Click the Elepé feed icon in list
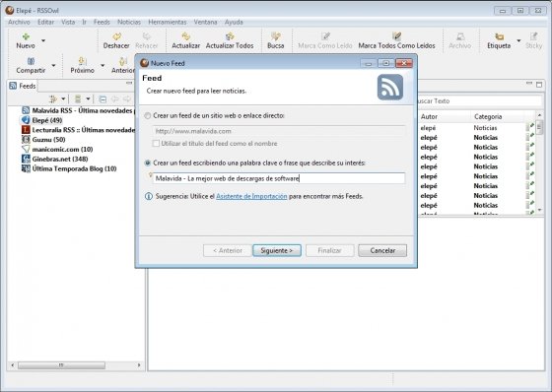 (26, 120)
